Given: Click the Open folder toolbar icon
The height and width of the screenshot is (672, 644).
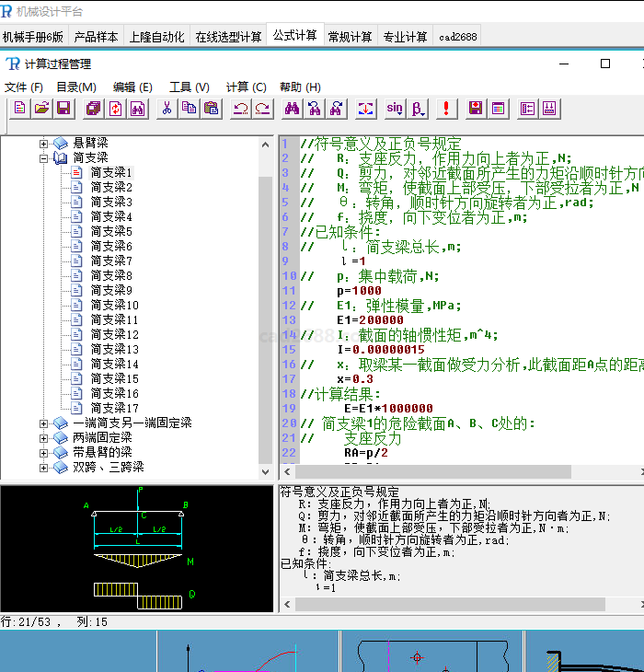Looking at the screenshot, I should [x=41, y=109].
